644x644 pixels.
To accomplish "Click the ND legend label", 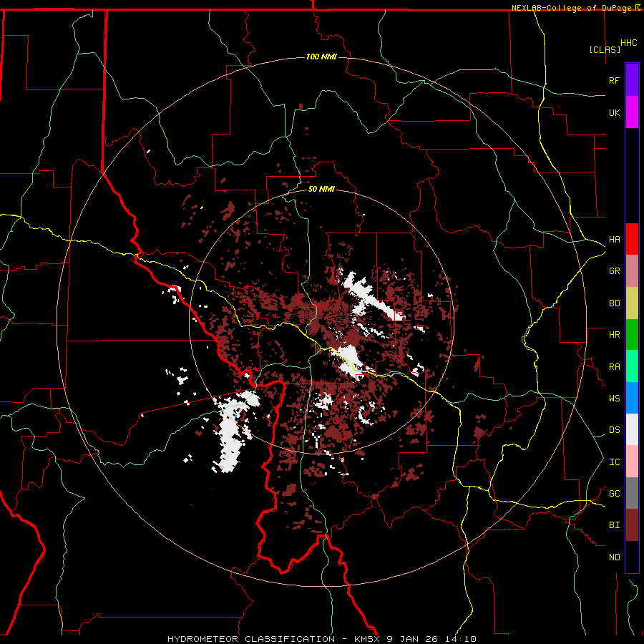I will [x=614, y=557].
